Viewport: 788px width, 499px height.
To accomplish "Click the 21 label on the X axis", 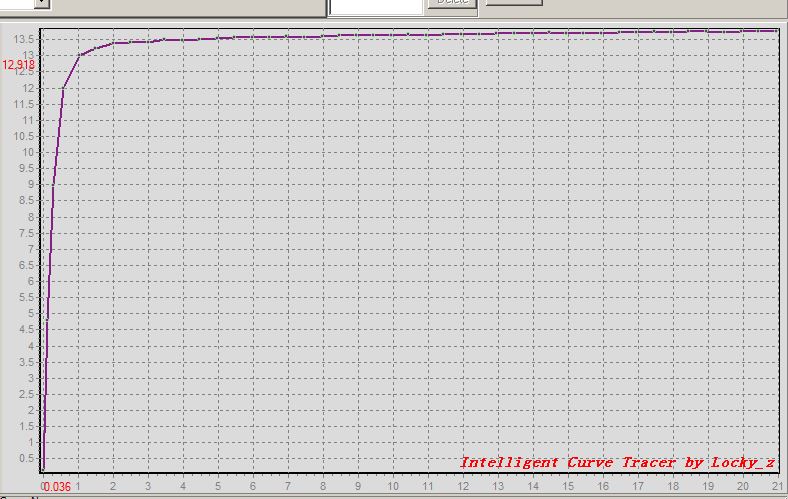I will point(778,486).
